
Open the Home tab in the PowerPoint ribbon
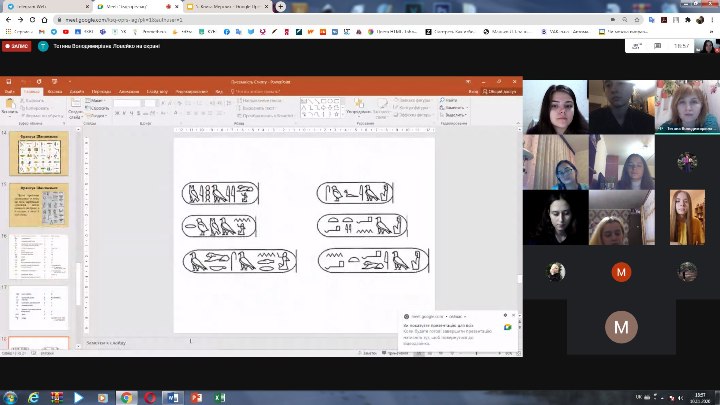point(33,91)
